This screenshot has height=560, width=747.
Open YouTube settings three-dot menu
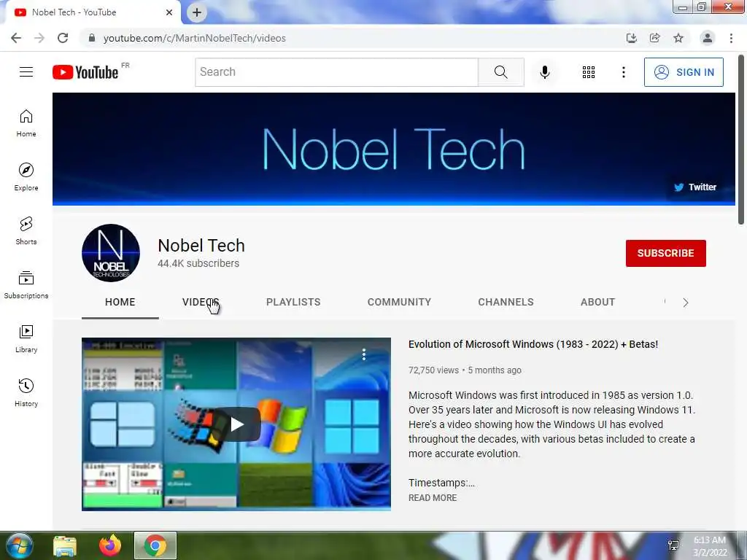(623, 72)
